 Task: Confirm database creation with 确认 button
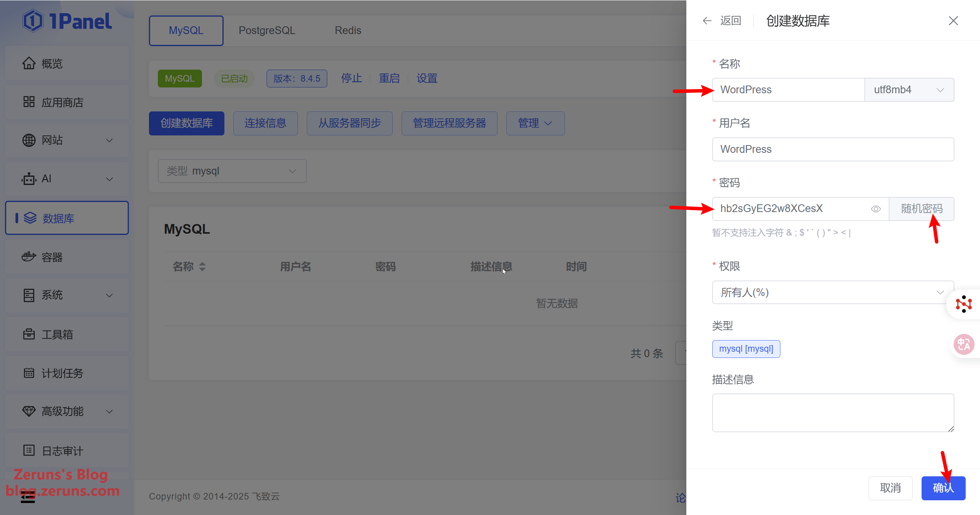[943, 488]
